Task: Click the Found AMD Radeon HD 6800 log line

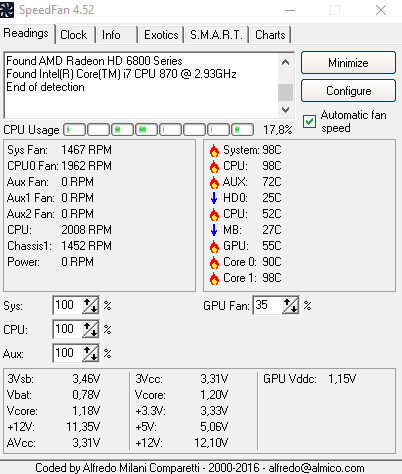Action: [x=94, y=61]
